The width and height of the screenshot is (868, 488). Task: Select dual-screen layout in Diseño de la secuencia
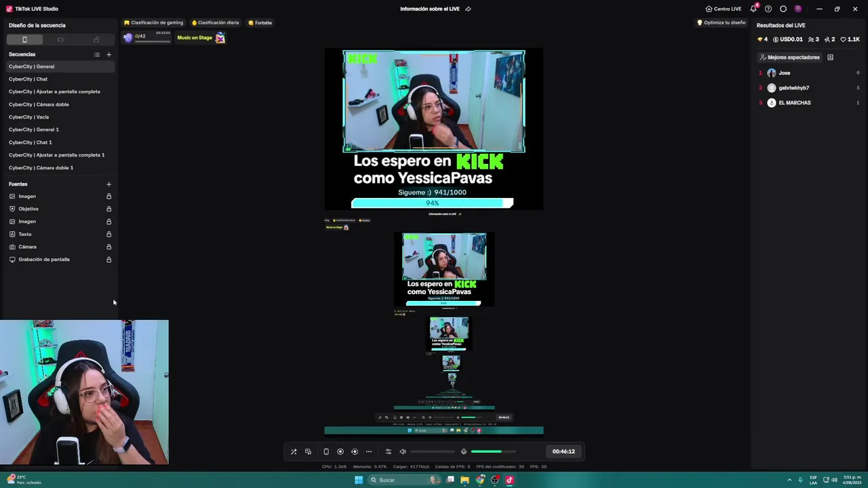[96, 39]
